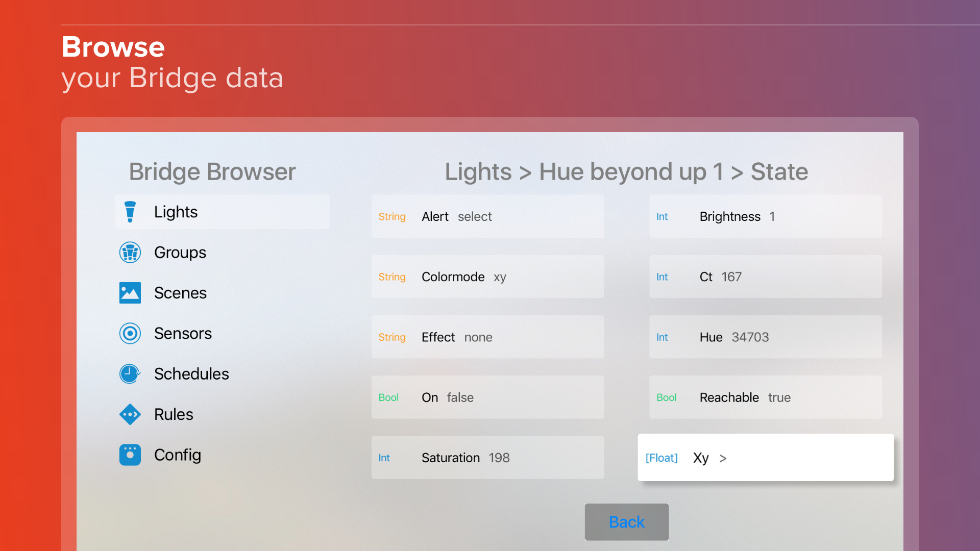Open the Rules menu item
The height and width of the screenshot is (551, 980).
[x=223, y=414]
